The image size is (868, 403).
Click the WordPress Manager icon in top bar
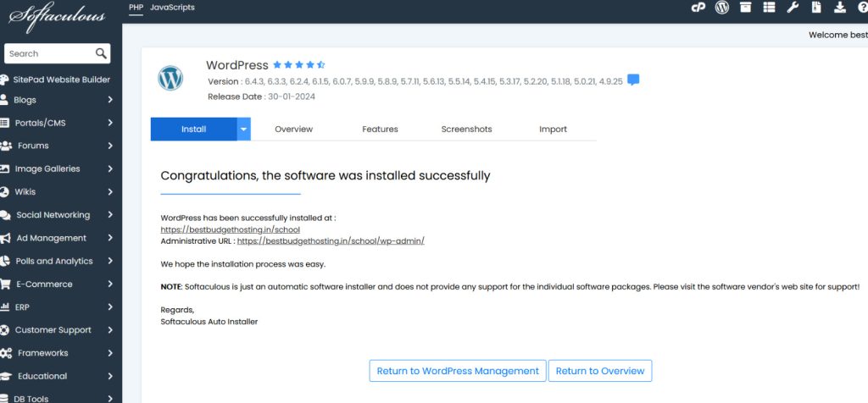click(722, 8)
